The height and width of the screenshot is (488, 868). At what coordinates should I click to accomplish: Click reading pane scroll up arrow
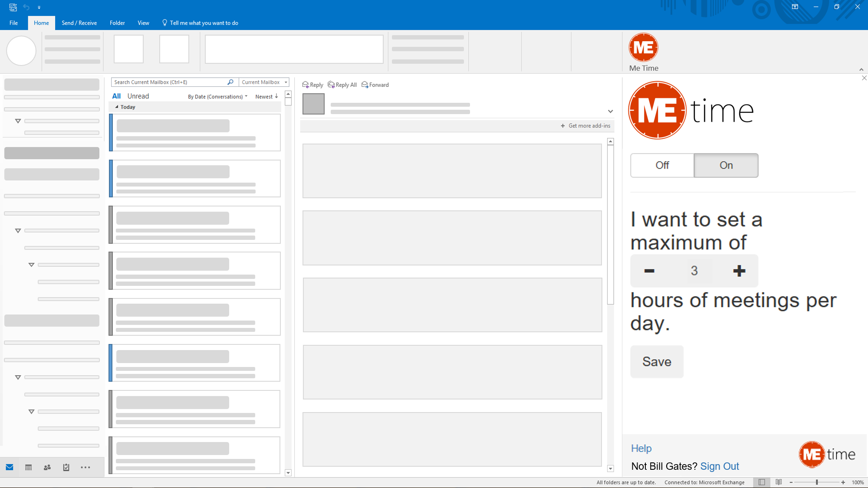pyautogui.click(x=611, y=141)
